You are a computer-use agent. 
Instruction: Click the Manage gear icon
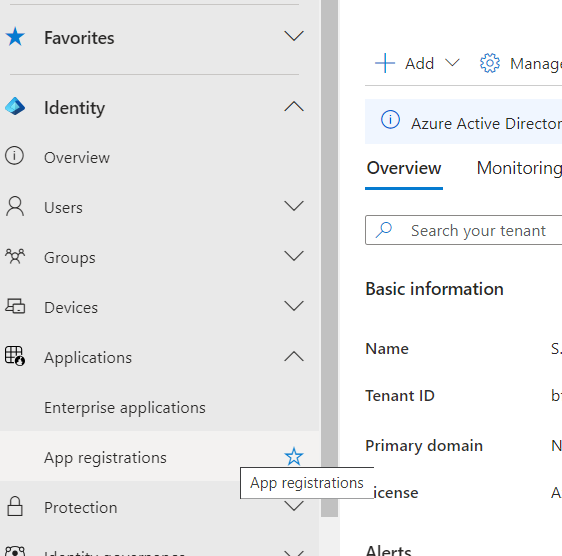(x=490, y=63)
